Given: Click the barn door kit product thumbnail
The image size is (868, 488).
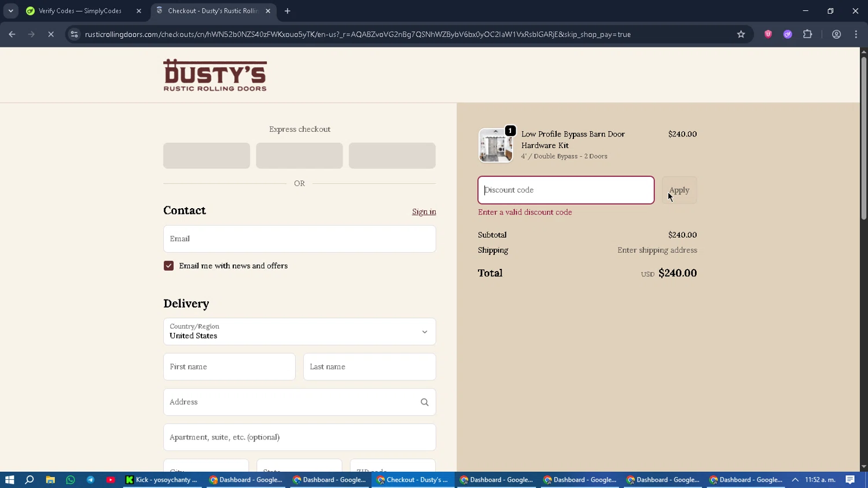Looking at the screenshot, I should tap(495, 145).
